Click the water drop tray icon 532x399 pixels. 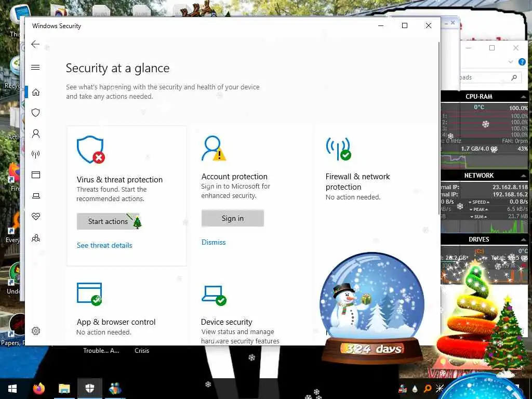(x=415, y=389)
